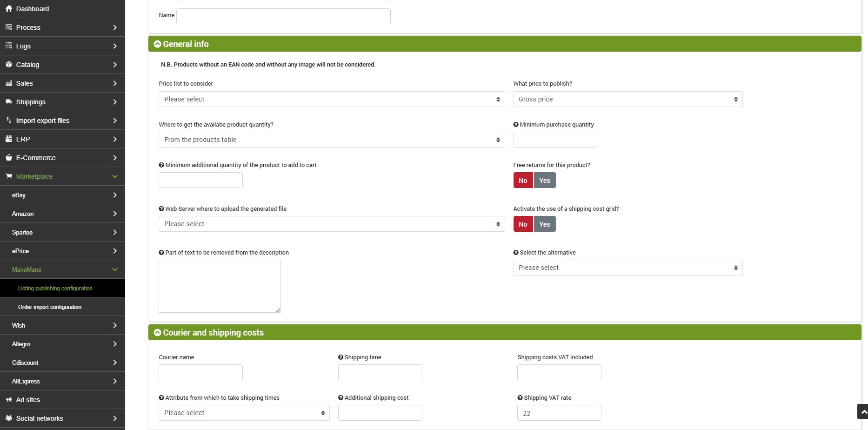
Task: Click help icon beside Minimum purchase quantity
Action: (516, 125)
